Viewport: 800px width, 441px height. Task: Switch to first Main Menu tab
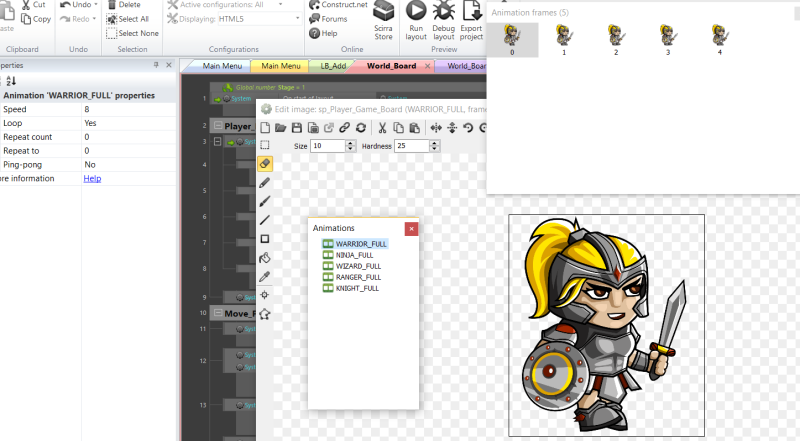pyautogui.click(x=222, y=66)
